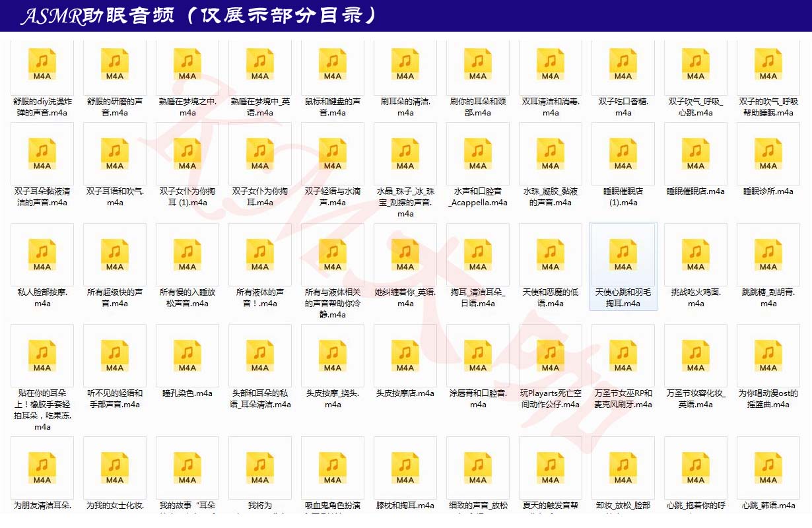812x528 pixels.
Task: Select the icon of 所有慢的入睡放松声音.m4a
Action: [x=187, y=255]
